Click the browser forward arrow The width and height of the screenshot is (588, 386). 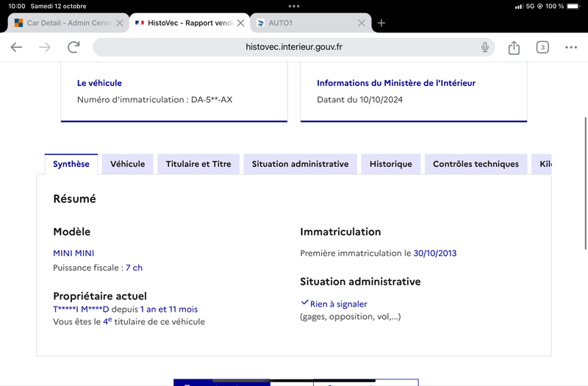[45, 47]
